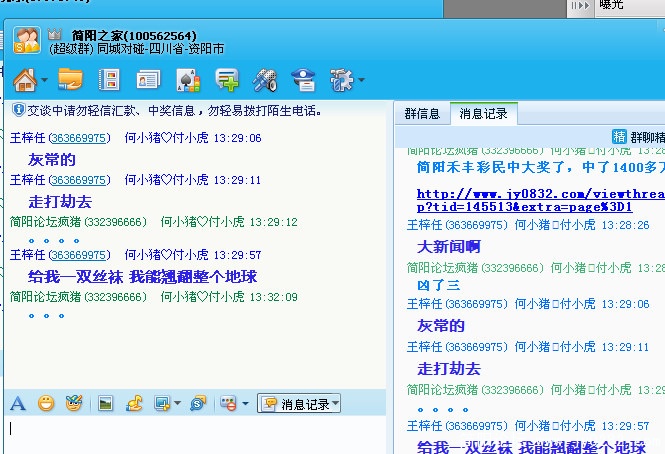Open the jy0832.com thread link
The height and width of the screenshot is (454, 665).
coord(541,200)
